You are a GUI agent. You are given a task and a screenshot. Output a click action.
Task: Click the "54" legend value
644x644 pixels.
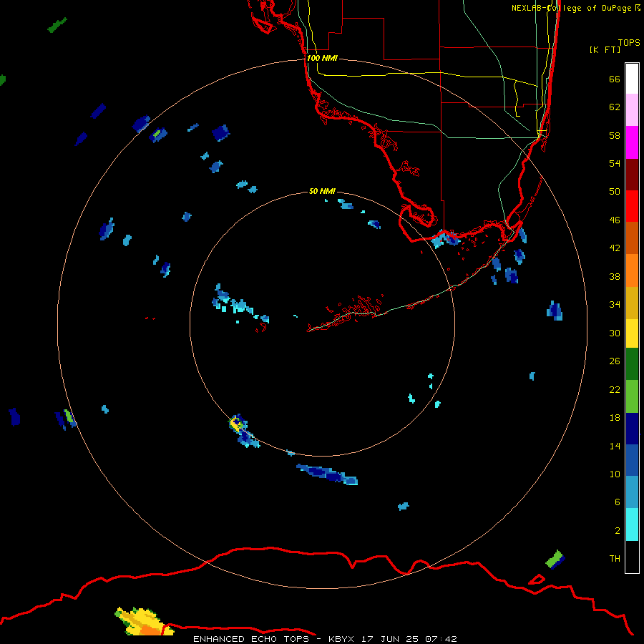point(615,163)
